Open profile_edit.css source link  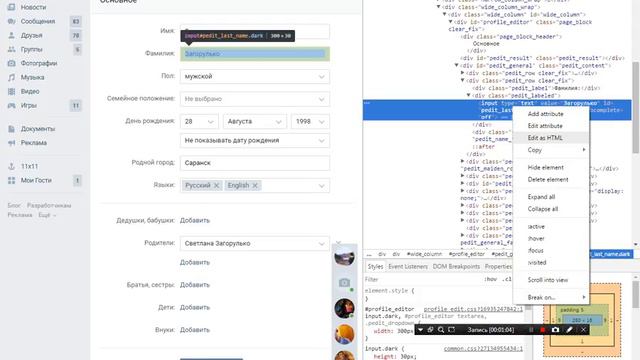click(x=473, y=309)
